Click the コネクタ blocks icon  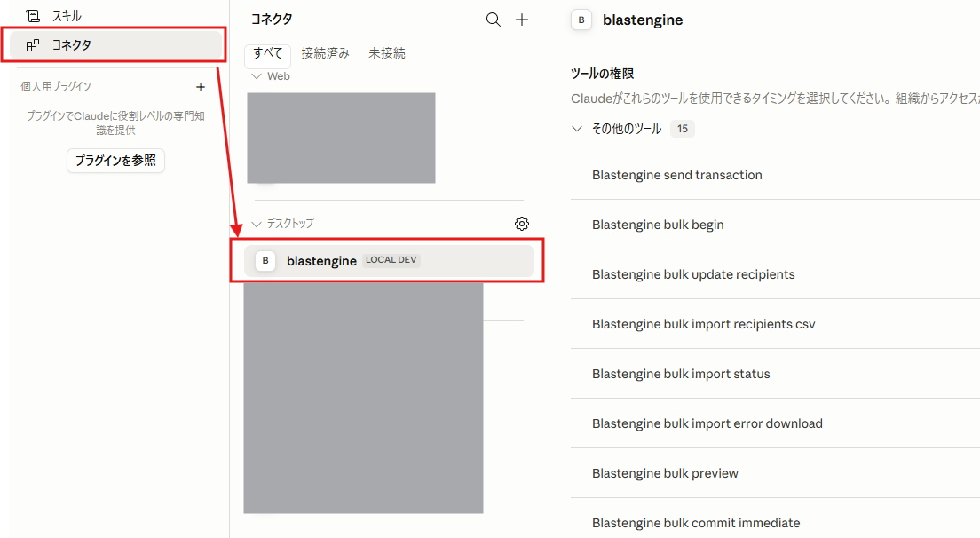pos(33,45)
